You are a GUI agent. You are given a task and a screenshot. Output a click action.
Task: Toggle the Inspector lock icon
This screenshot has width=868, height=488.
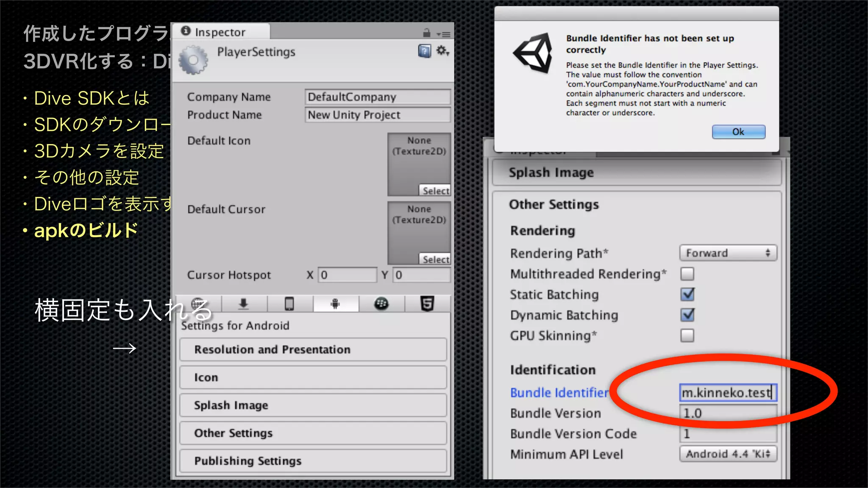[x=426, y=33]
